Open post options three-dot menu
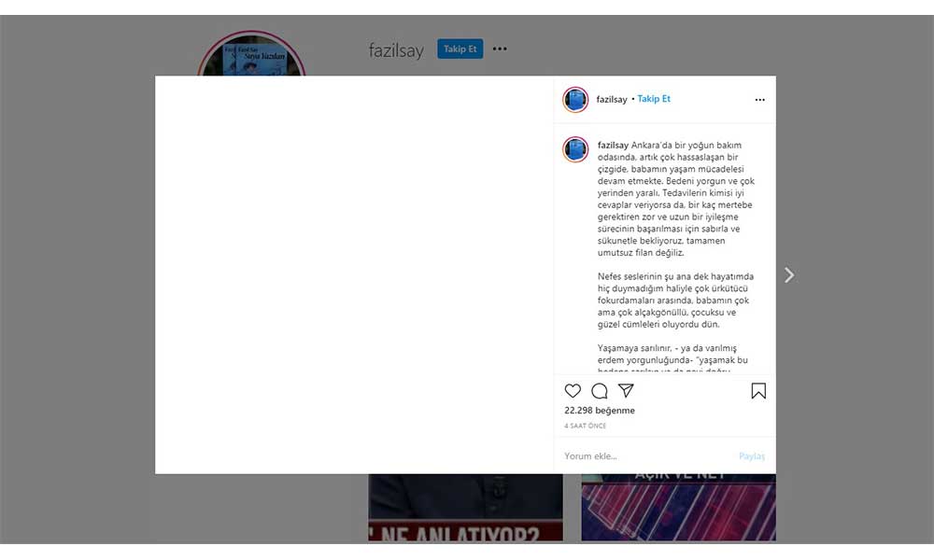Screen dimensions: 934x560 coord(759,100)
